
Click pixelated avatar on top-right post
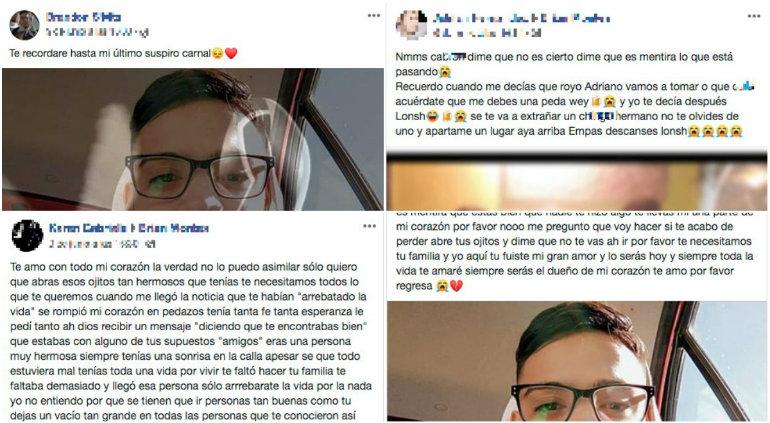pyautogui.click(x=412, y=25)
